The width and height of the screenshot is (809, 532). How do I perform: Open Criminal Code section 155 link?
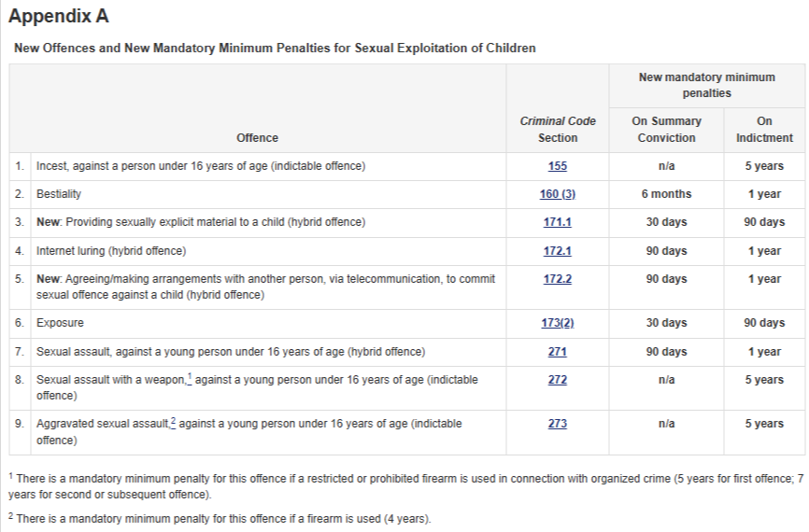[557, 166]
